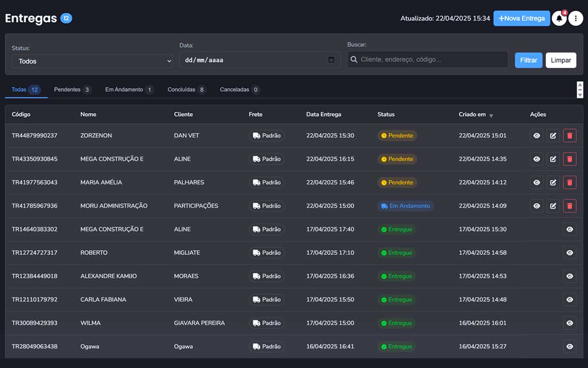Click the small stepper arrows beside the tabs
Viewport: 588px width, 368px height.
point(580,90)
